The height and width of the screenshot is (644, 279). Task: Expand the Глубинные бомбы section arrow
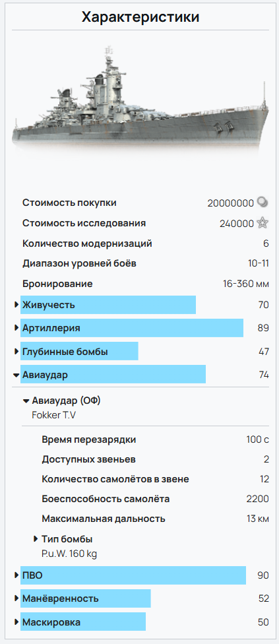coord(16,352)
